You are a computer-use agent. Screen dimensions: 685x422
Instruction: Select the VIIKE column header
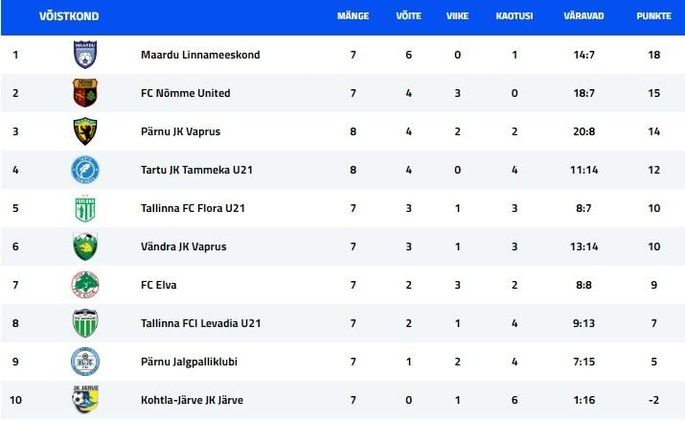(457, 16)
